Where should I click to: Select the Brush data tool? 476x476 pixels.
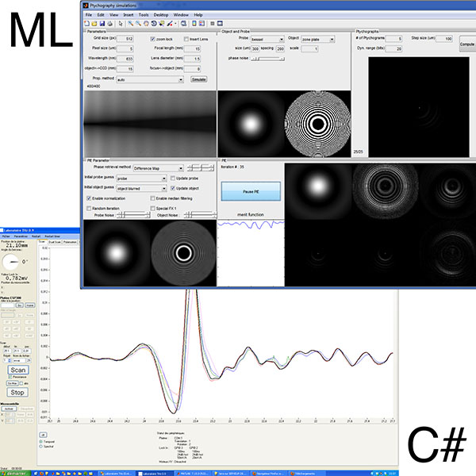tap(170, 23)
